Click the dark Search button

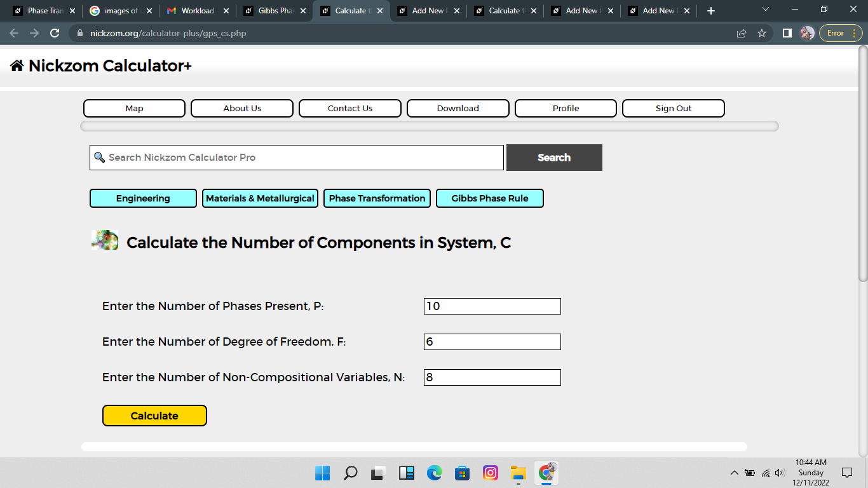coord(554,158)
